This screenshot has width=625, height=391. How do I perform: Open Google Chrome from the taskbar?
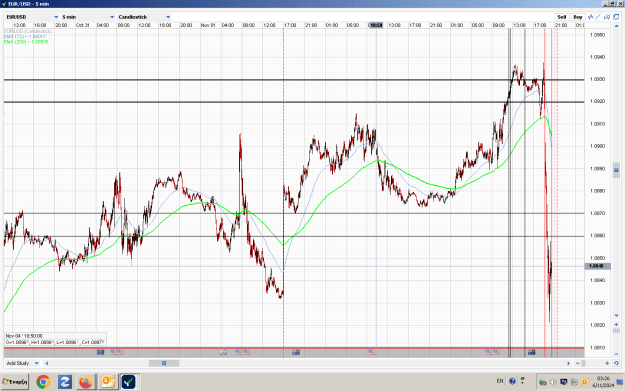point(43,382)
